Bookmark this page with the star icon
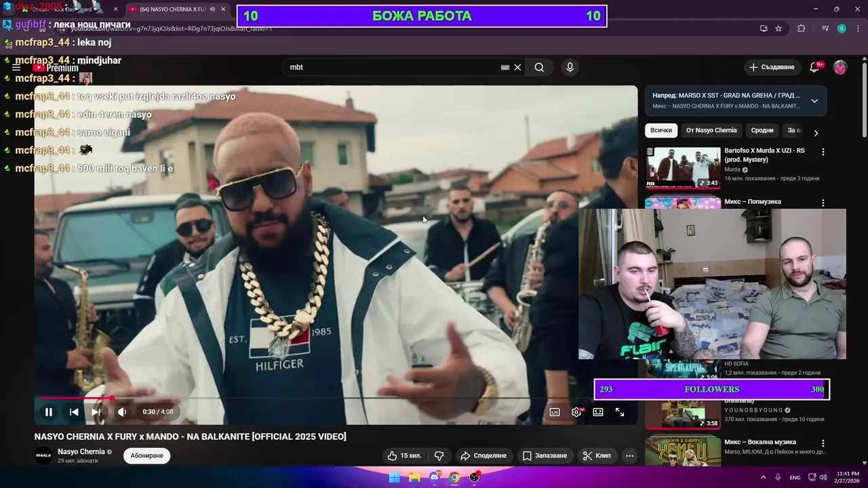 click(778, 28)
